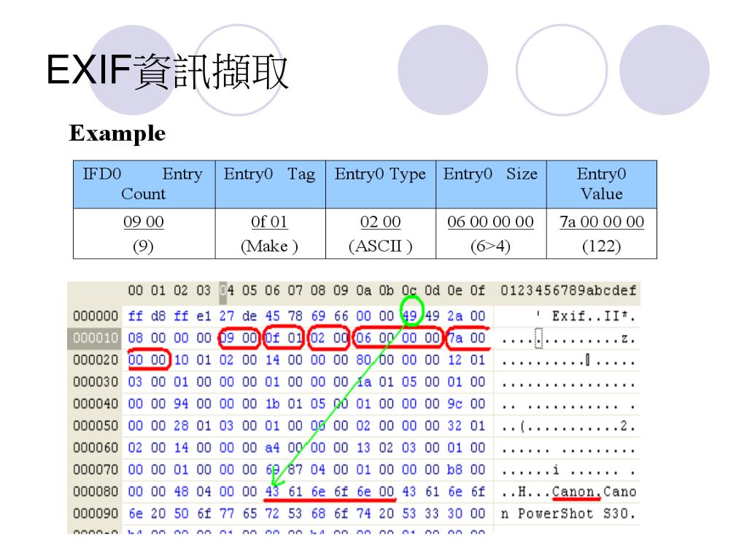Select the 'Entry0 Type' header cell
The width and height of the screenshot is (747, 560).
381,184
